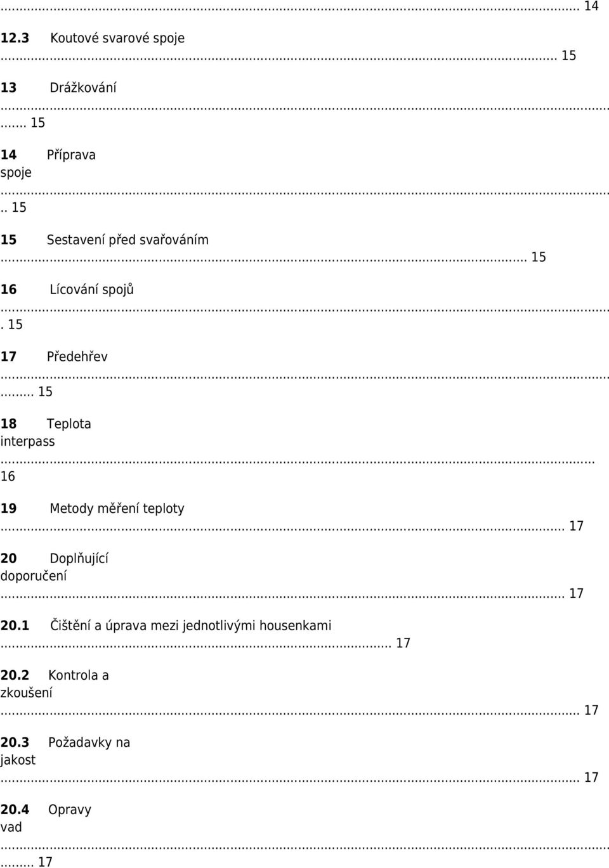Open section 17 Předehřev
609x868 pixels.
pos(54,356)
